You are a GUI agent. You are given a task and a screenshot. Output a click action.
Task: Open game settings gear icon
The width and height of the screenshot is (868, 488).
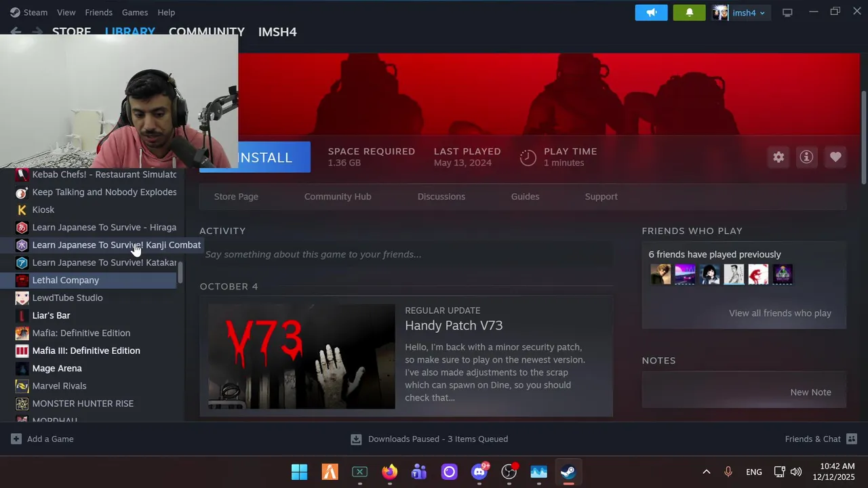tap(778, 157)
